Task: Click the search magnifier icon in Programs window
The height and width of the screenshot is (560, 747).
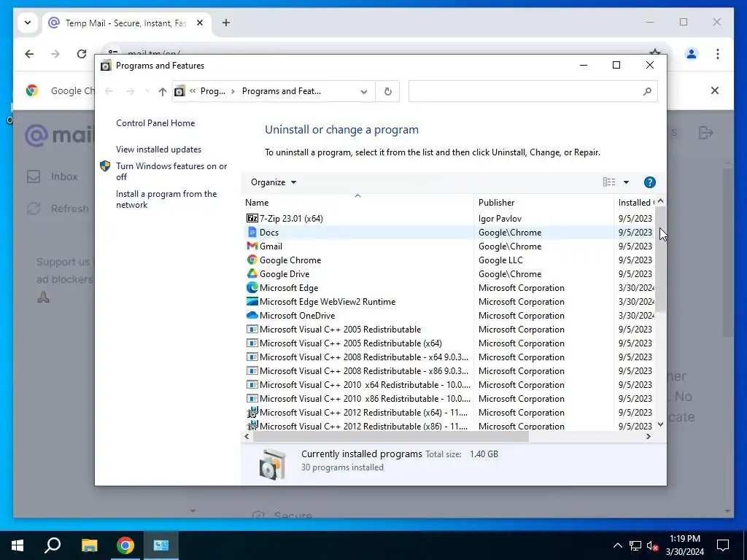Action: point(646,91)
